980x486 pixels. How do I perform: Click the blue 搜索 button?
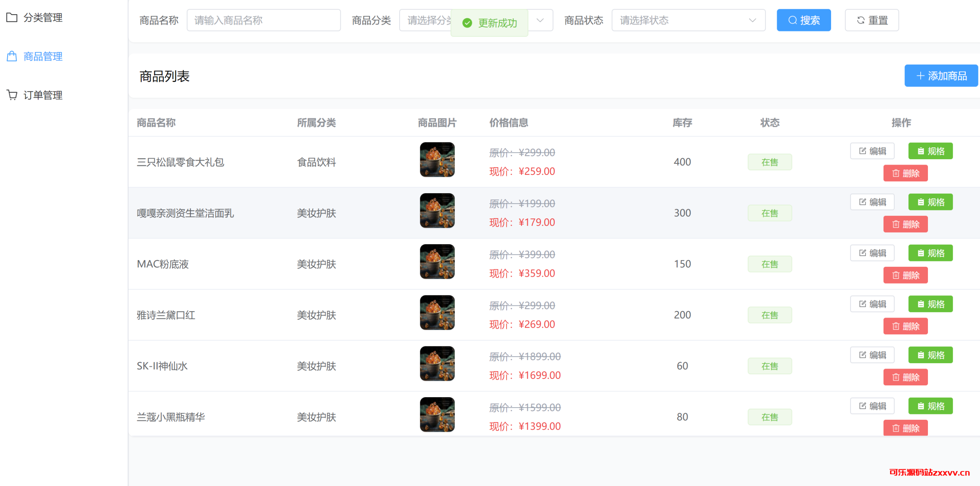pos(804,20)
